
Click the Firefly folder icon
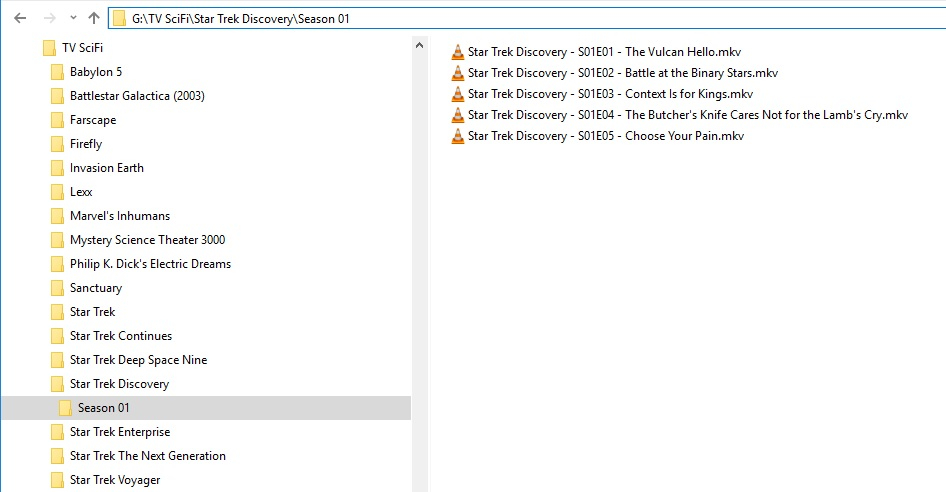click(x=57, y=144)
